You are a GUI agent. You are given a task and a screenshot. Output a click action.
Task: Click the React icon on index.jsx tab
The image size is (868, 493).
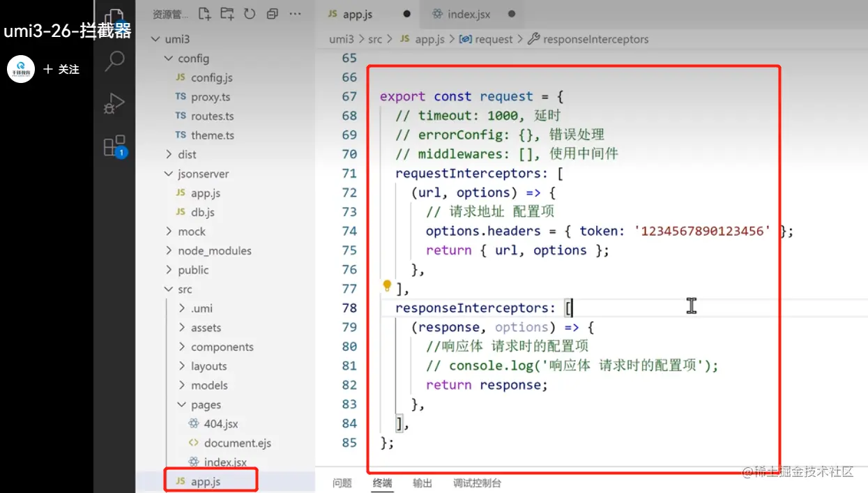[x=437, y=14]
